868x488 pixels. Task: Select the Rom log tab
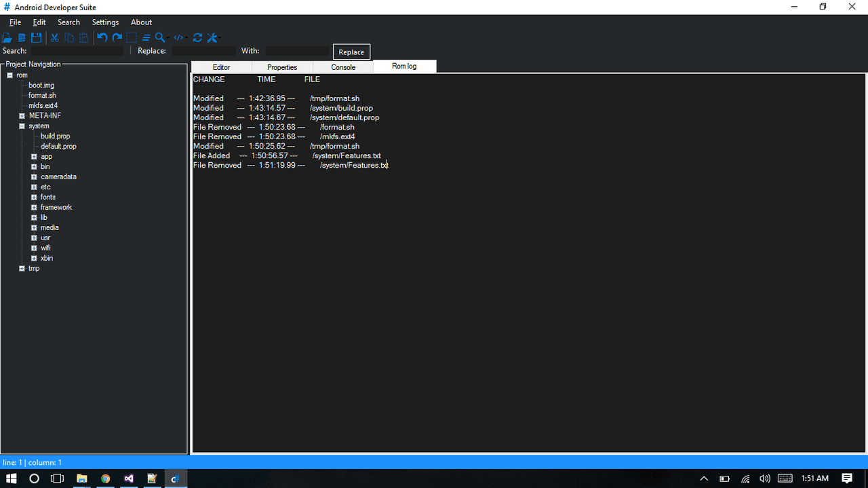[x=404, y=66]
